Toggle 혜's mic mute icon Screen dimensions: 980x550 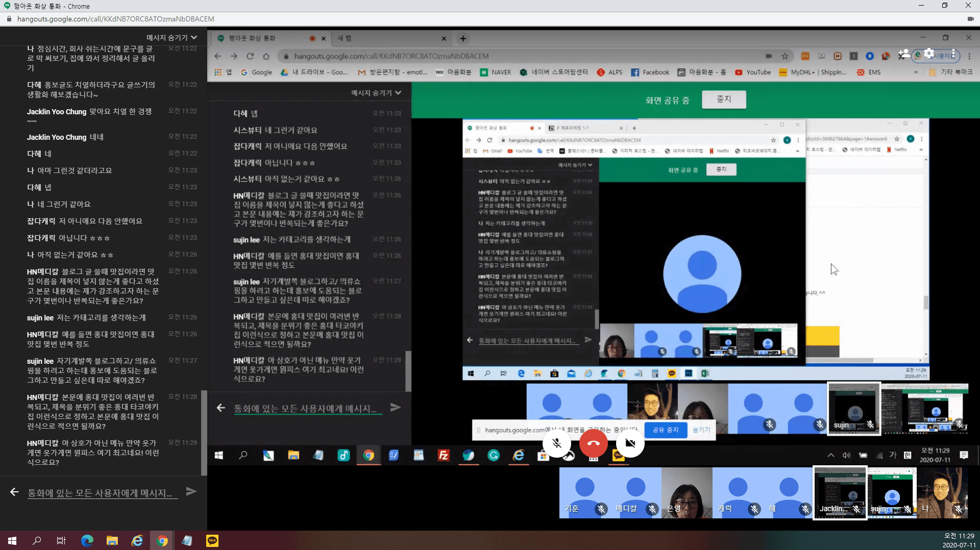(x=806, y=509)
